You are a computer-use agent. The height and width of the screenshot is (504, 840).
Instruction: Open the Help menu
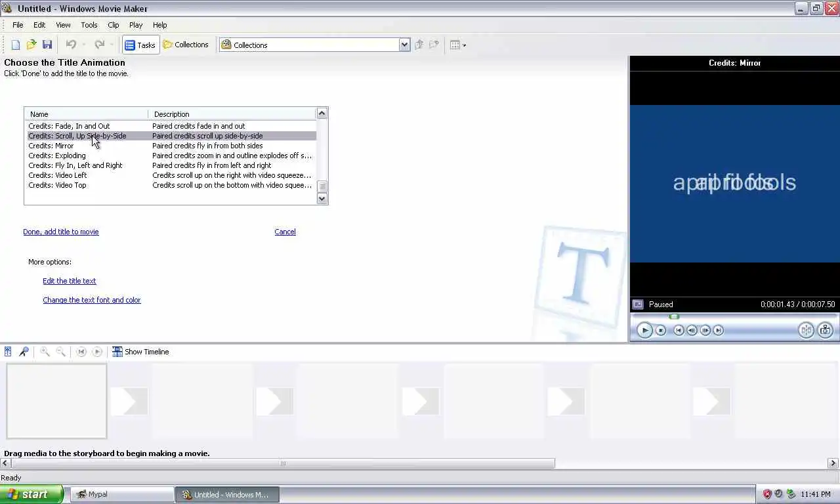pyautogui.click(x=159, y=25)
